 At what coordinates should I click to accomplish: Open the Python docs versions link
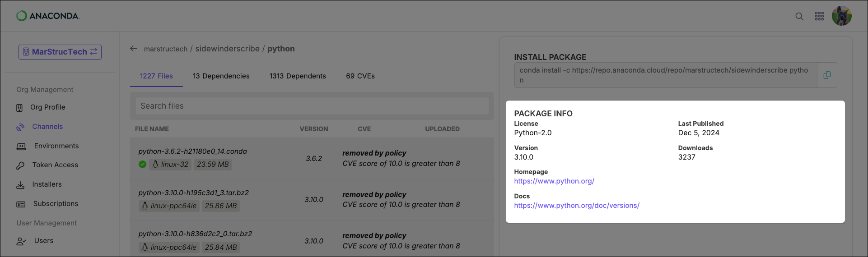(x=576, y=206)
